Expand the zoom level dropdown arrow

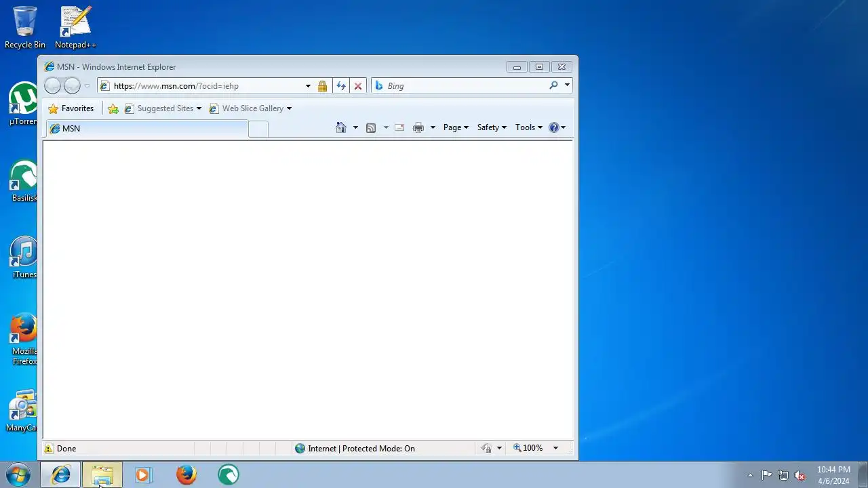(555, 448)
